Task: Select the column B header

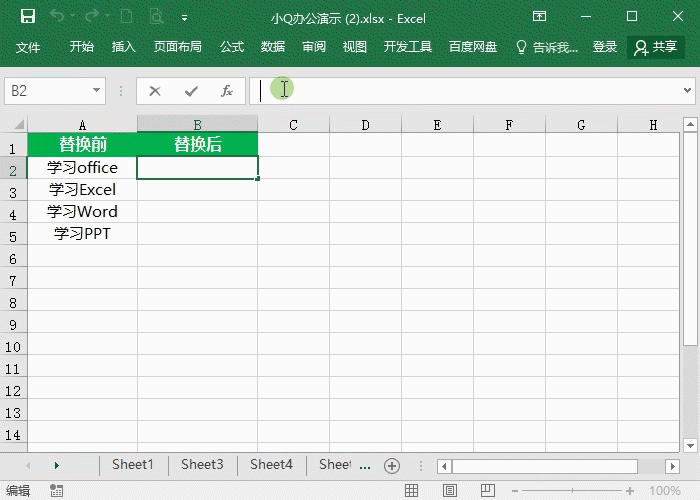Action: coord(197,125)
